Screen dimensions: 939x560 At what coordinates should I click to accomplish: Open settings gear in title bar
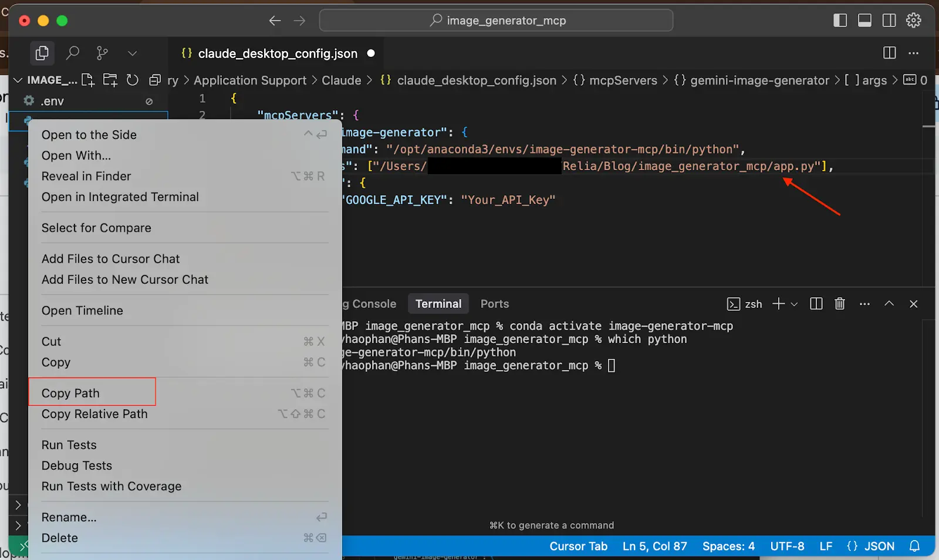coord(914,21)
